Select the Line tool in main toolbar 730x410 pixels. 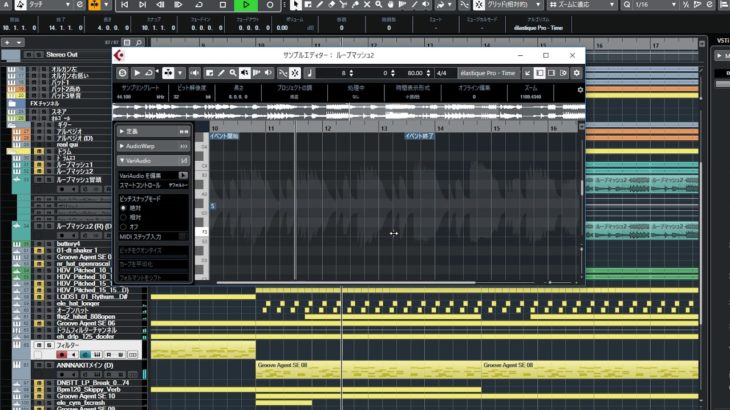[414, 5]
